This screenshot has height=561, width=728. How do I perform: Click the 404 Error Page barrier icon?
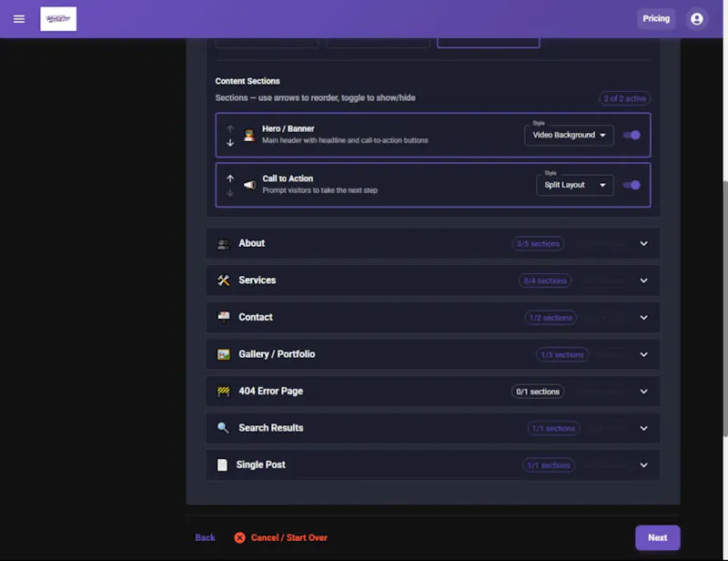pyautogui.click(x=223, y=392)
